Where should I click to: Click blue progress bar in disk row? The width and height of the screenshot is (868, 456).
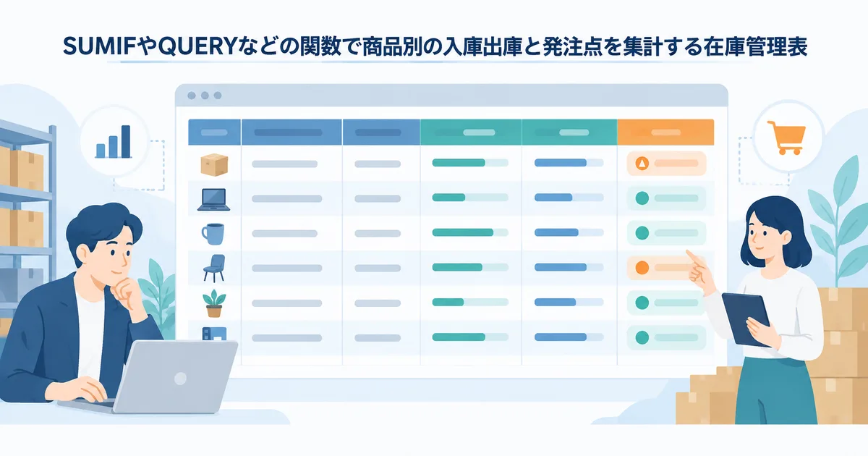569,337
